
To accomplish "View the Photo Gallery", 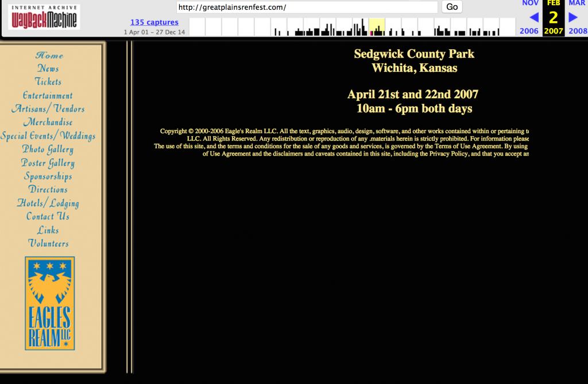I will click(x=48, y=149).
